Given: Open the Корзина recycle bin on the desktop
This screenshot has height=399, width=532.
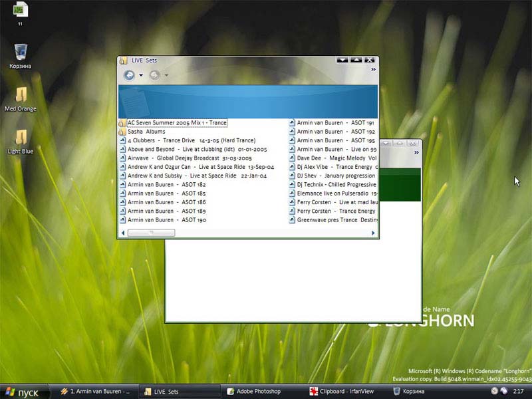Looking at the screenshot, I should 19,53.
